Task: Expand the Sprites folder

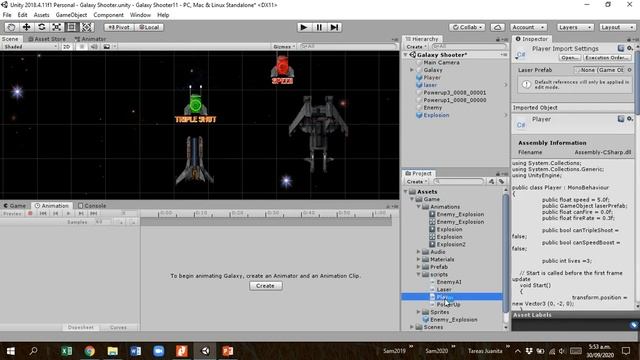Action: coord(418,312)
